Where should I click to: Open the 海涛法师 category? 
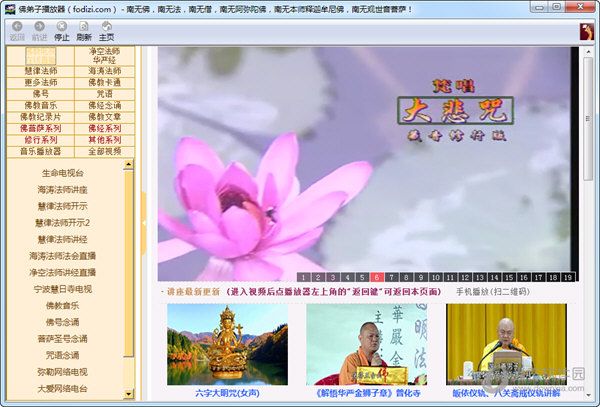click(x=104, y=71)
